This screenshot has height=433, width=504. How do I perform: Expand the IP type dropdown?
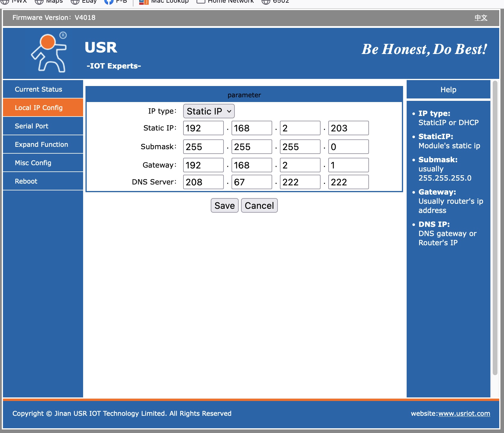click(x=209, y=111)
